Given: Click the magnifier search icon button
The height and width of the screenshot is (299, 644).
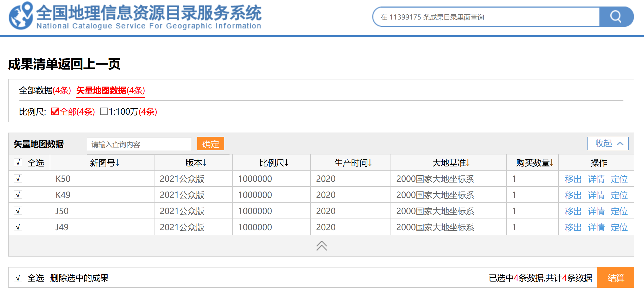Looking at the screenshot, I should (616, 17).
